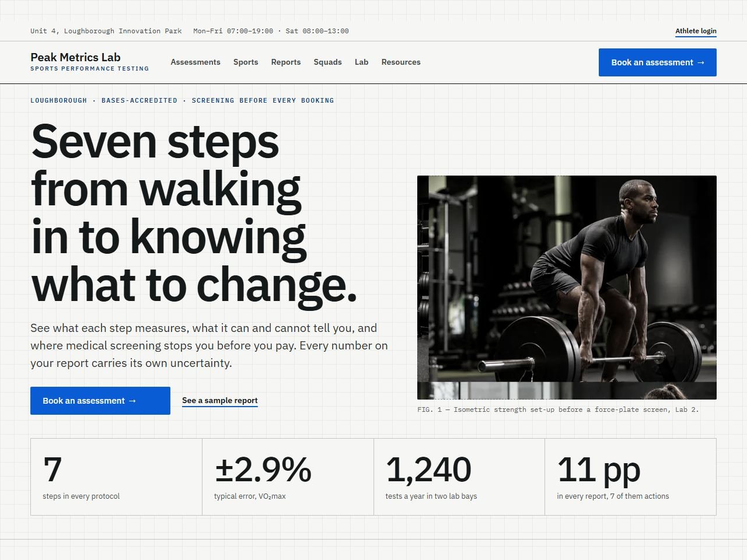Screen dimensions: 747x560
Task: Click the BASES-ACCREDITED eyebrow text
Action: [x=139, y=100]
